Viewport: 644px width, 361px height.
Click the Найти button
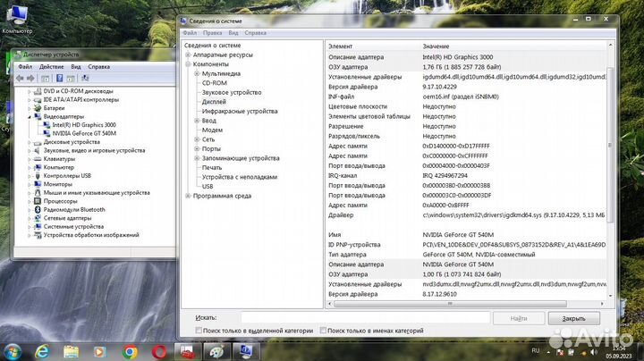[519, 318]
